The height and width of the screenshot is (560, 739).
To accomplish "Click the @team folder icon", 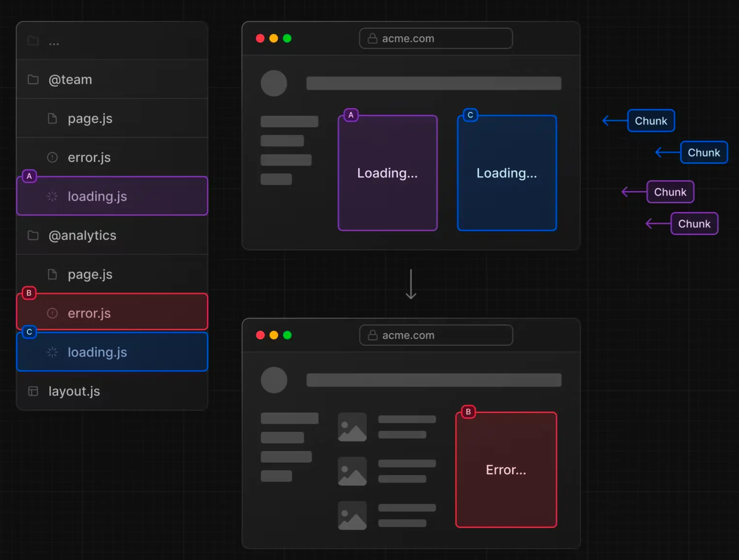I will coord(33,79).
